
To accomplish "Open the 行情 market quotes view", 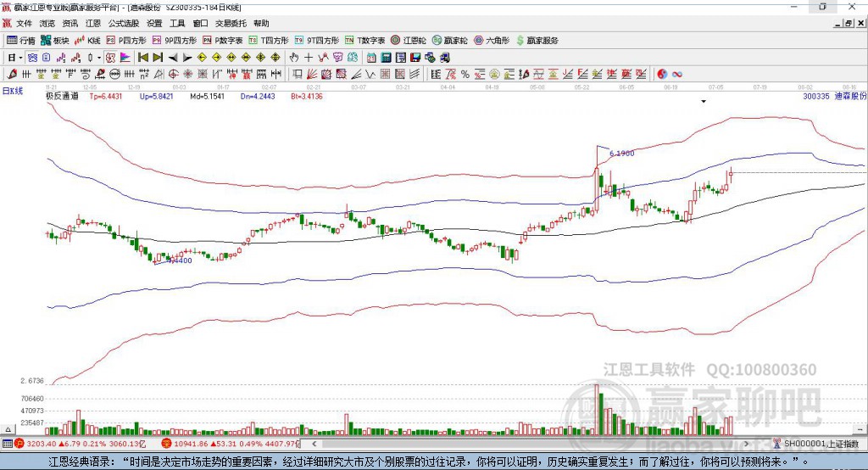I will [x=20, y=41].
